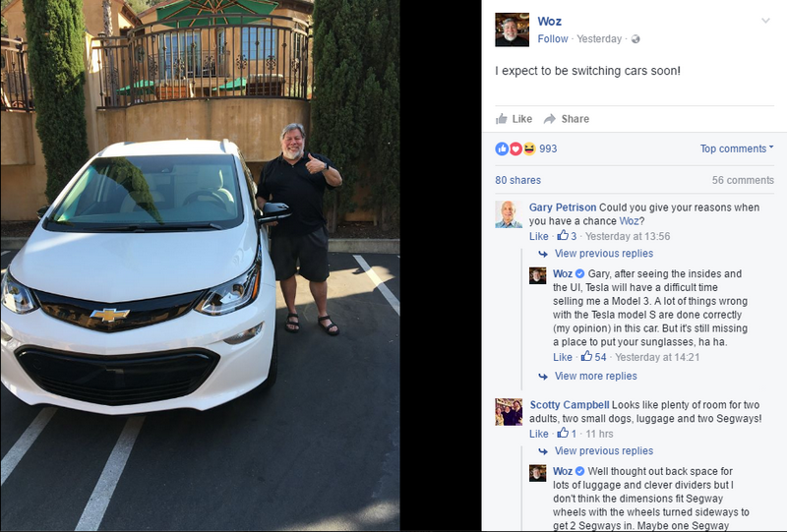Click the photo of the white Chevrolet car
The height and width of the screenshot is (532, 787).
pos(201,266)
